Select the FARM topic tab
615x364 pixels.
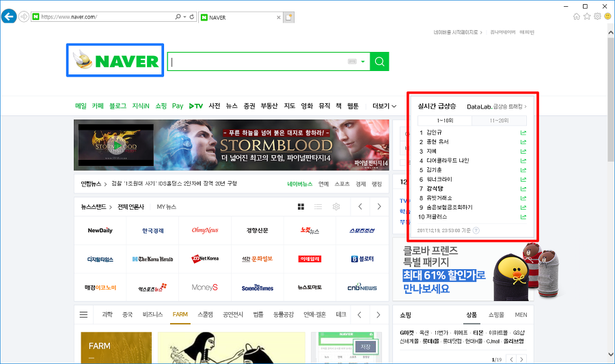[x=180, y=315]
